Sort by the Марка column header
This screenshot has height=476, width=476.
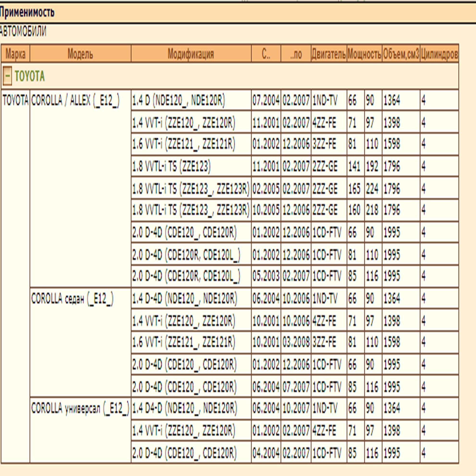tap(16, 53)
